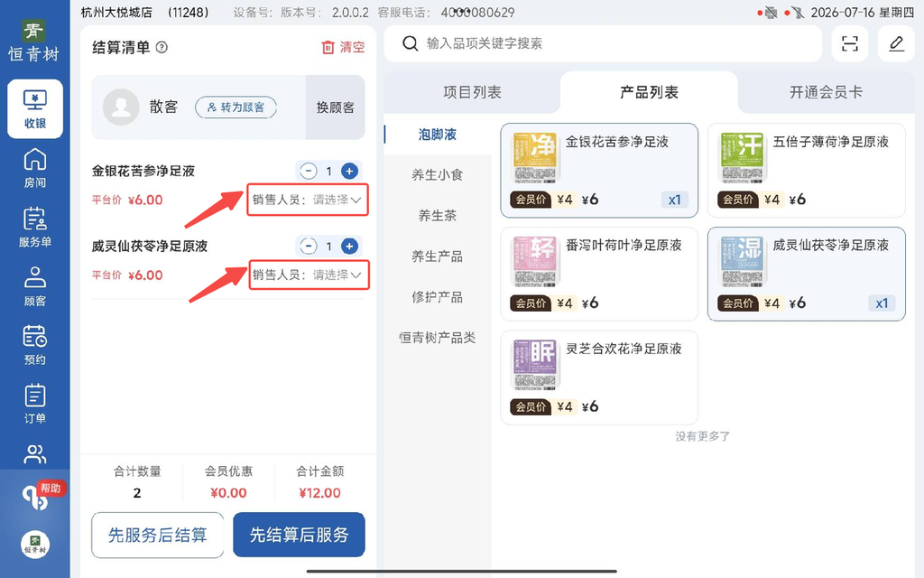Click the scanner disconnected status icon
Image resolution: width=924 pixels, height=578 pixels.
pyautogui.click(x=798, y=13)
